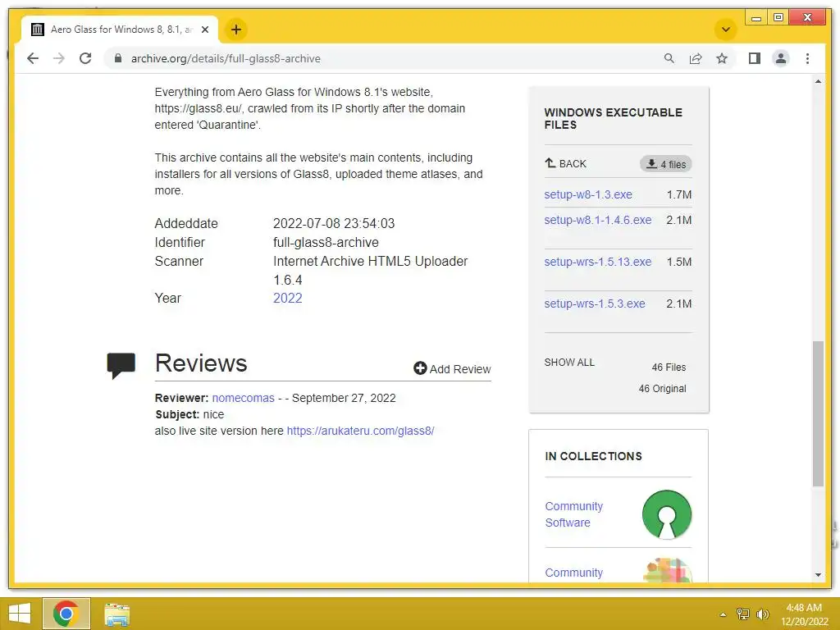The height and width of the screenshot is (630, 840).
Task: Open the Chrome profile avatar menu
Action: click(x=781, y=58)
